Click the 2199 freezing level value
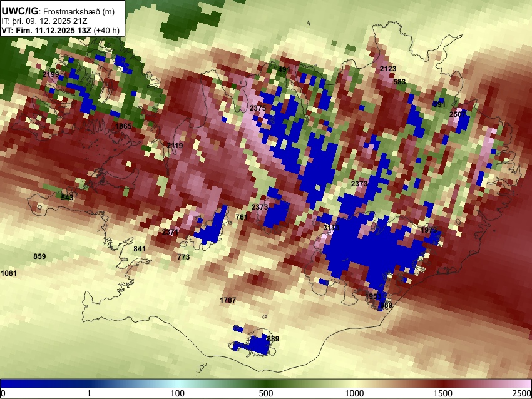This screenshot has width=532, height=399. tap(51, 74)
